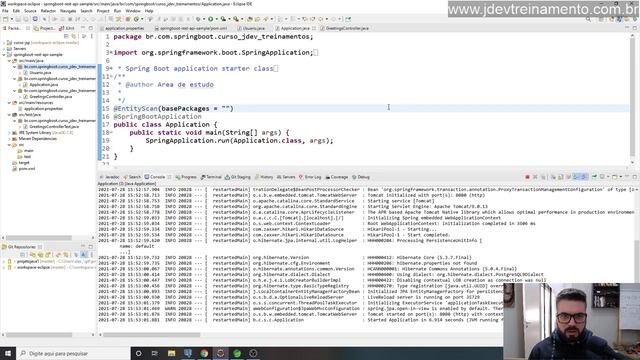Viewport: 640px width, 360px height.
Task: Expand the curso-jsp project node
Action: (x=4, y=42)
